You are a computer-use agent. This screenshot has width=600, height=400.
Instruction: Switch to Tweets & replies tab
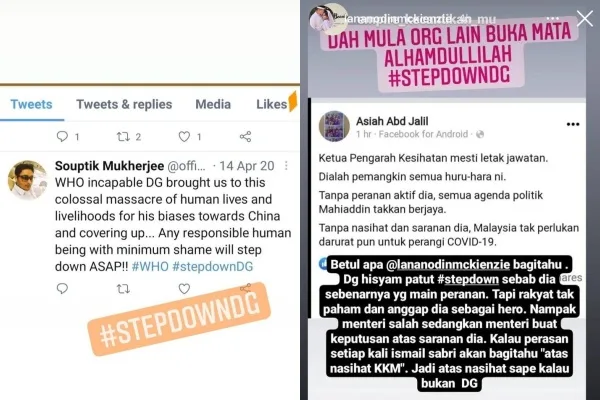[124, 104]
